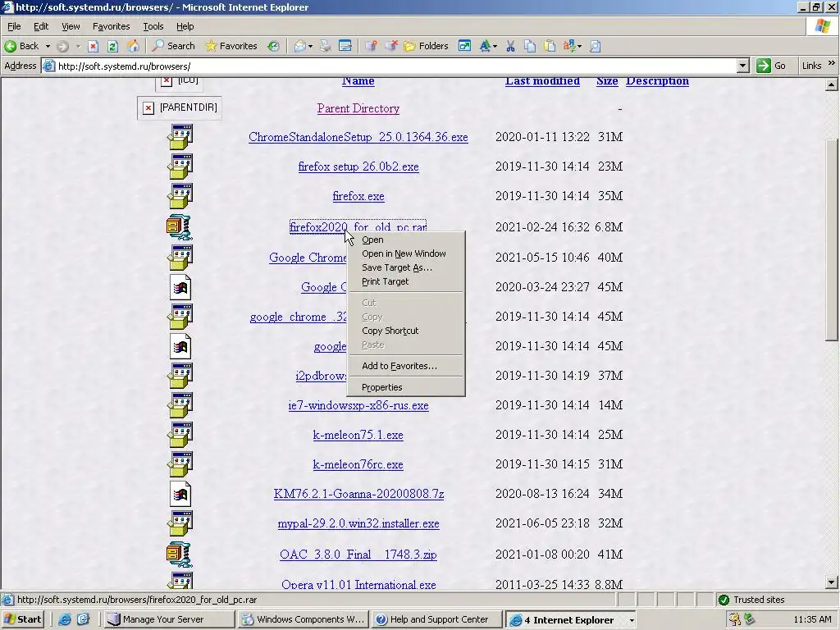The width and height of the screenshot is (840, 630).
Task: Open the KM76.2.1-Goanna-20200808.7z link
Action: pos(359,494)
